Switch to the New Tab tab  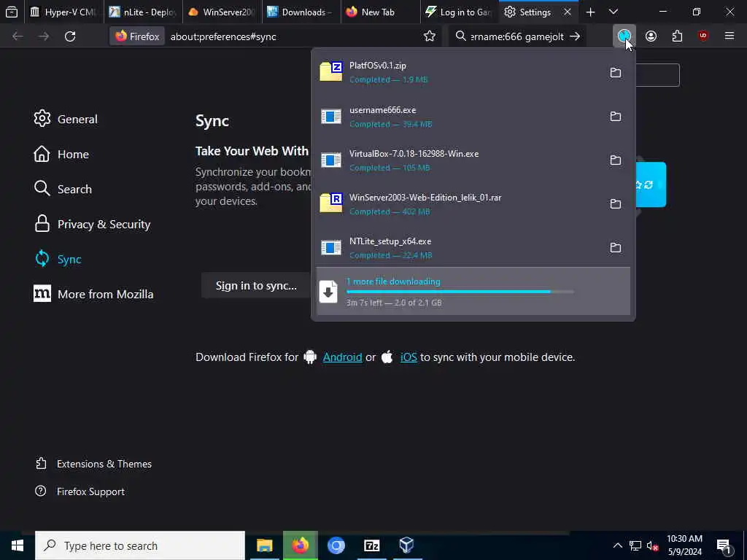point(380,12)
